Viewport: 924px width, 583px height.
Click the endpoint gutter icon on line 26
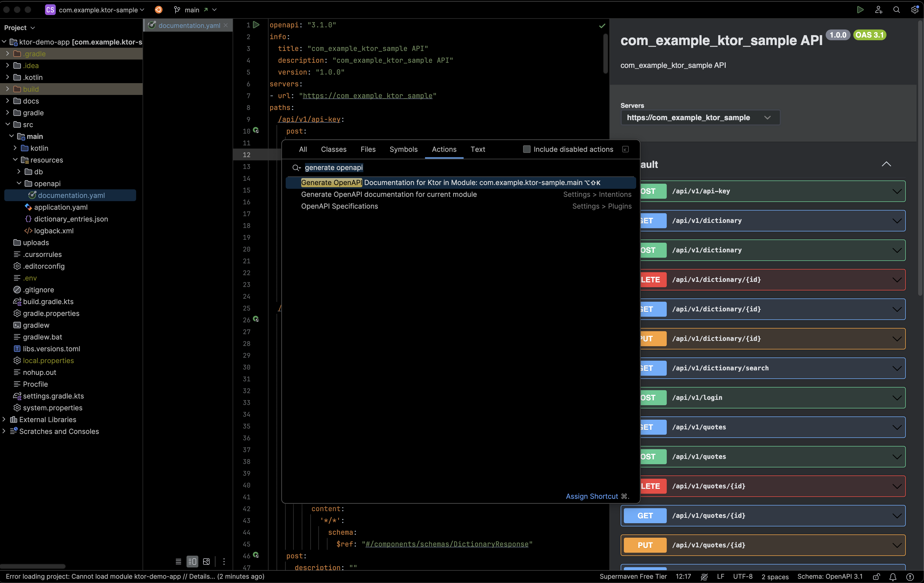point(256,319)
